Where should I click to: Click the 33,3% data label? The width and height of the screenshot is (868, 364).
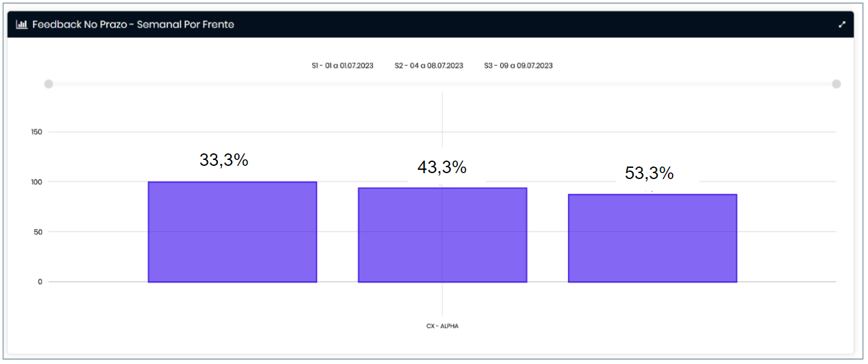coord(224,160)
